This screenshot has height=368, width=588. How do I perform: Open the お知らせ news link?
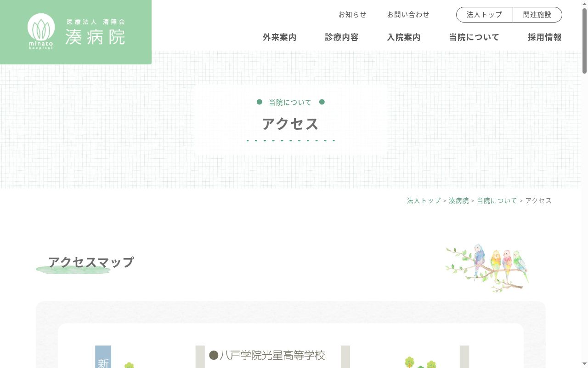[352, 15]
